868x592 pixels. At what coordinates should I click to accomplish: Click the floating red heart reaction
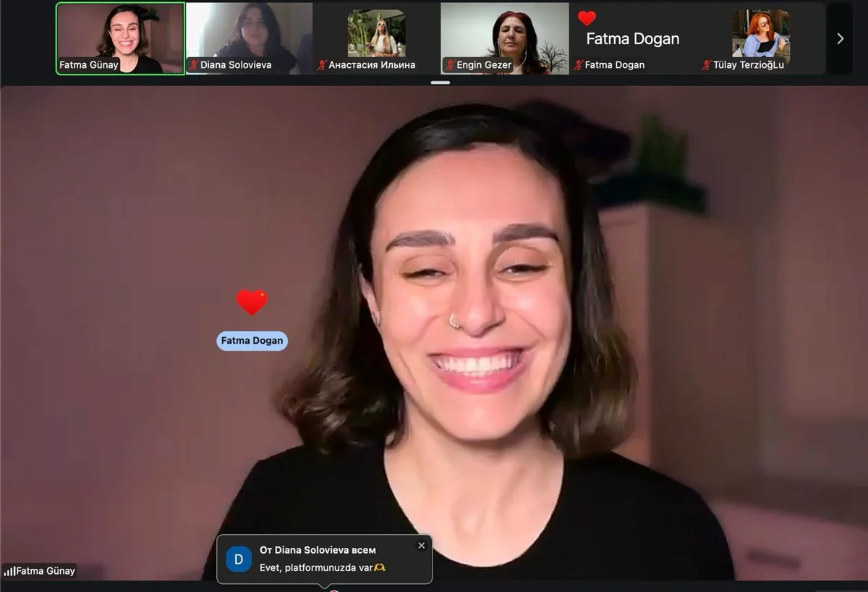[252, 302]
